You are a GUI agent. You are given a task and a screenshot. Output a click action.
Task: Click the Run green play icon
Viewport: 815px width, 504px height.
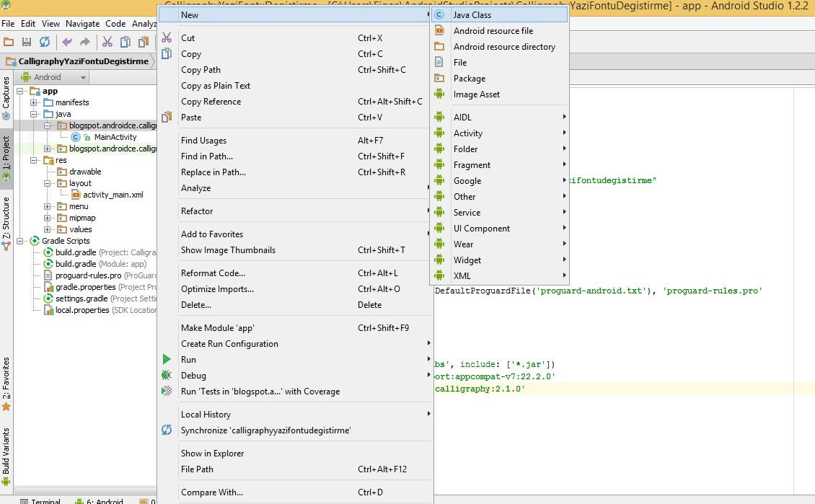pyautogui.click(x=167, y=359)
